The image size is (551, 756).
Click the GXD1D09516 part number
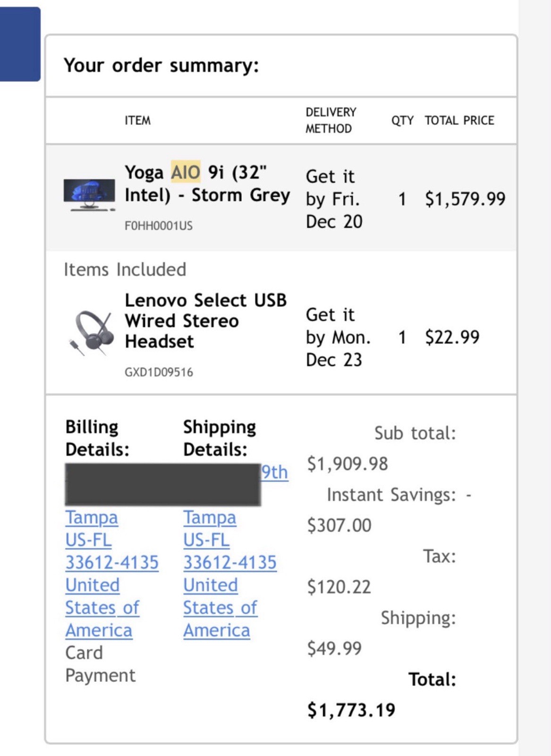[x=159, y=372]
